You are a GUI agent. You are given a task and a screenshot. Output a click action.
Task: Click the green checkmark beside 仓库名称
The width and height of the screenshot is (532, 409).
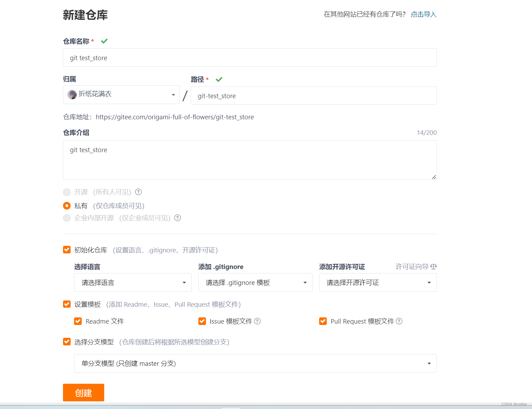click(x=104, y=41)
